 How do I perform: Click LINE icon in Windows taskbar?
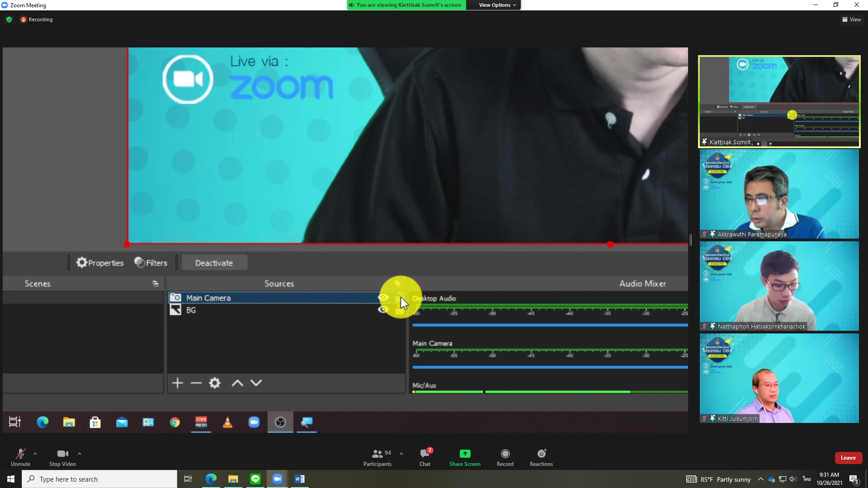pos(255,479)
